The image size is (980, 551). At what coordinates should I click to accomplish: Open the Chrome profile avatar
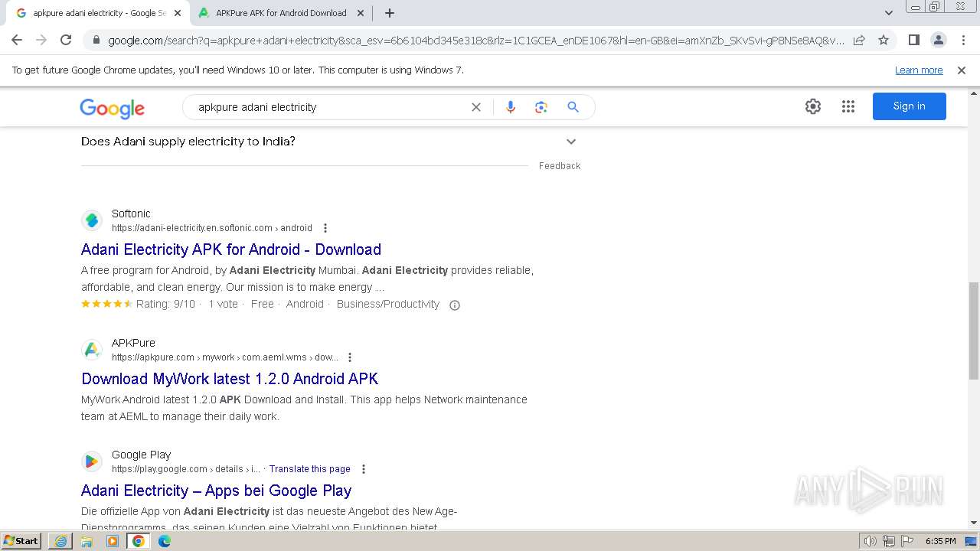click(938, 40)
